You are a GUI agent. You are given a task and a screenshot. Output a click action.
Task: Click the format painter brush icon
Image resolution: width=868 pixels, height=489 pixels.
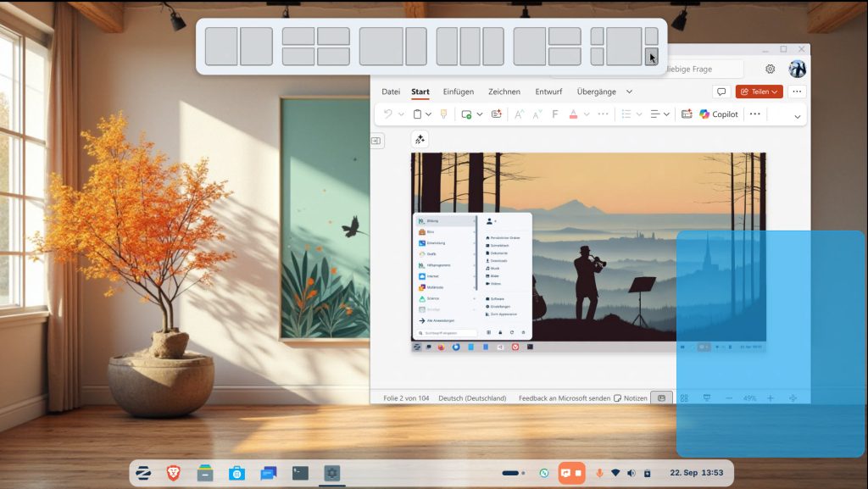point(443,114)
